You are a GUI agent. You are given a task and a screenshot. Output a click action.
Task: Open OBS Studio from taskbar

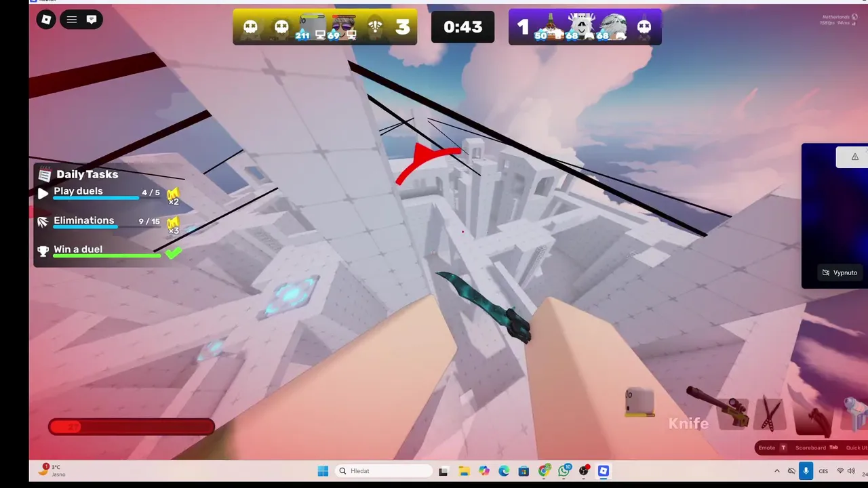(584, 471)
